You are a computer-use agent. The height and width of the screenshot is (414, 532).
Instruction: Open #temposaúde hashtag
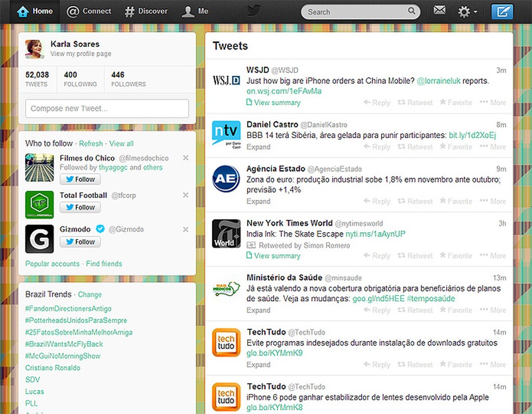(430, 299)
